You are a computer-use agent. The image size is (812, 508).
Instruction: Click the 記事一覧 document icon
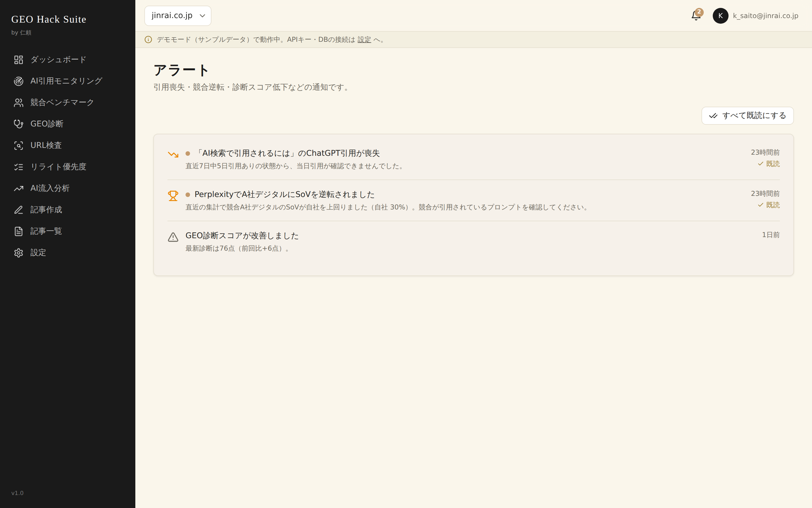[18, 231]
